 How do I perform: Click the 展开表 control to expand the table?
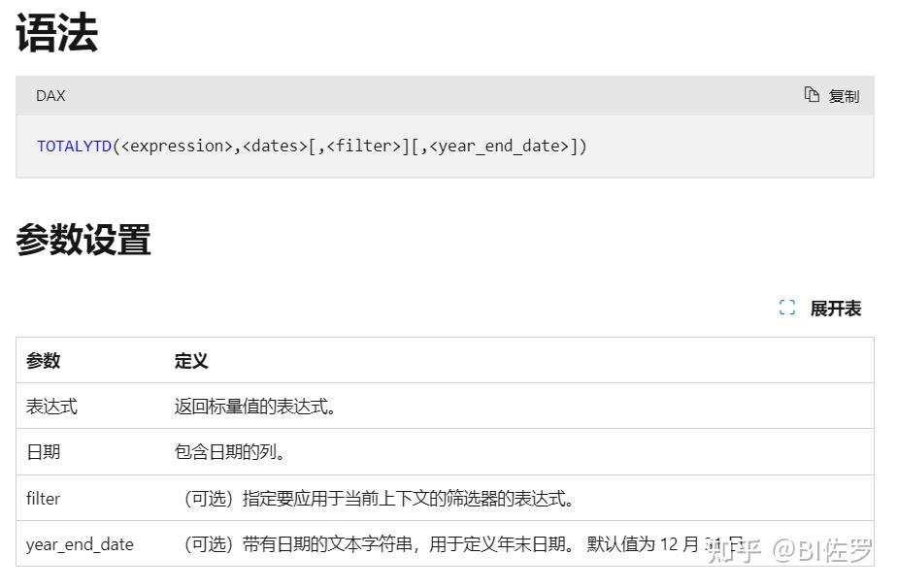pos(835,309)
